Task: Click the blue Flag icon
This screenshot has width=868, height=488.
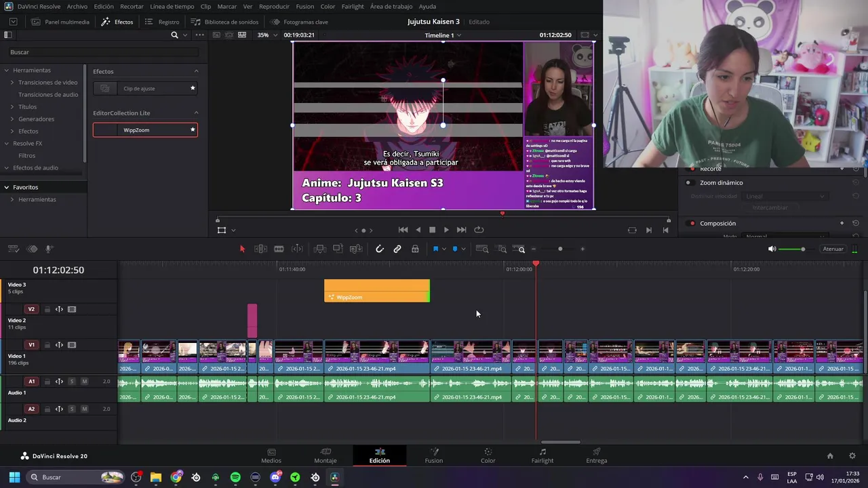Action: [x=435, y=249]
